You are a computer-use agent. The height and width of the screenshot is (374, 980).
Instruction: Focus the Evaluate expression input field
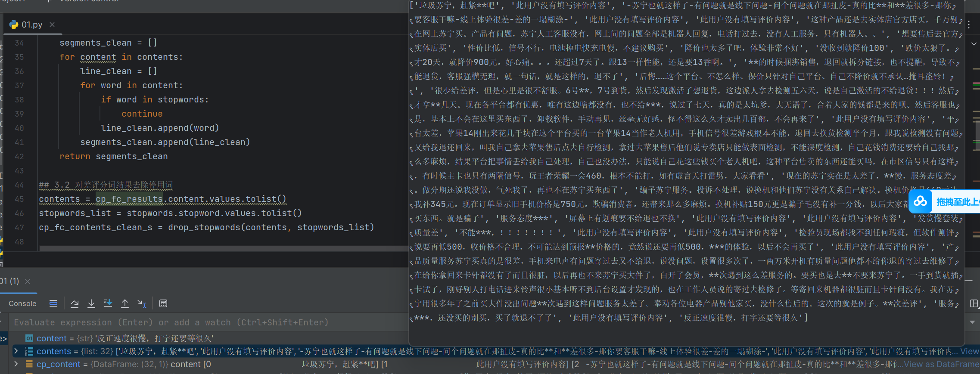207,322
